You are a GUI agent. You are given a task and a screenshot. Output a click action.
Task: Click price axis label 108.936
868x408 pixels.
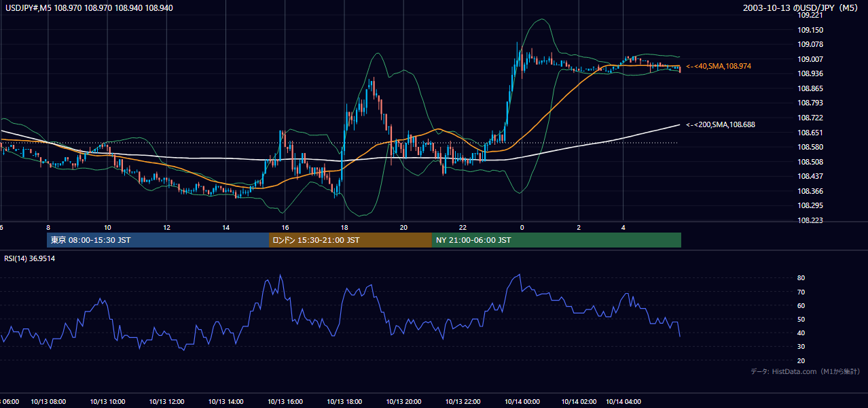click(x=810, y=73)
